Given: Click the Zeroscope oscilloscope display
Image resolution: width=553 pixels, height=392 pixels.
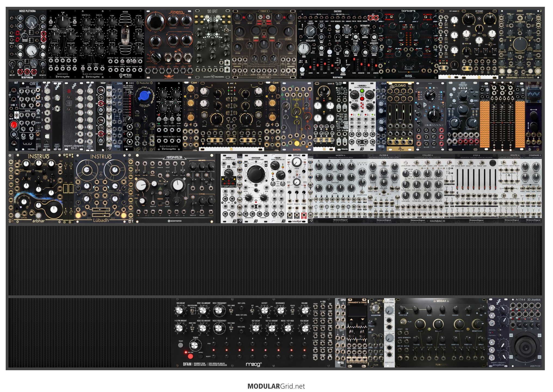Looking at the screenshot, I should click(x=533, y=94).
